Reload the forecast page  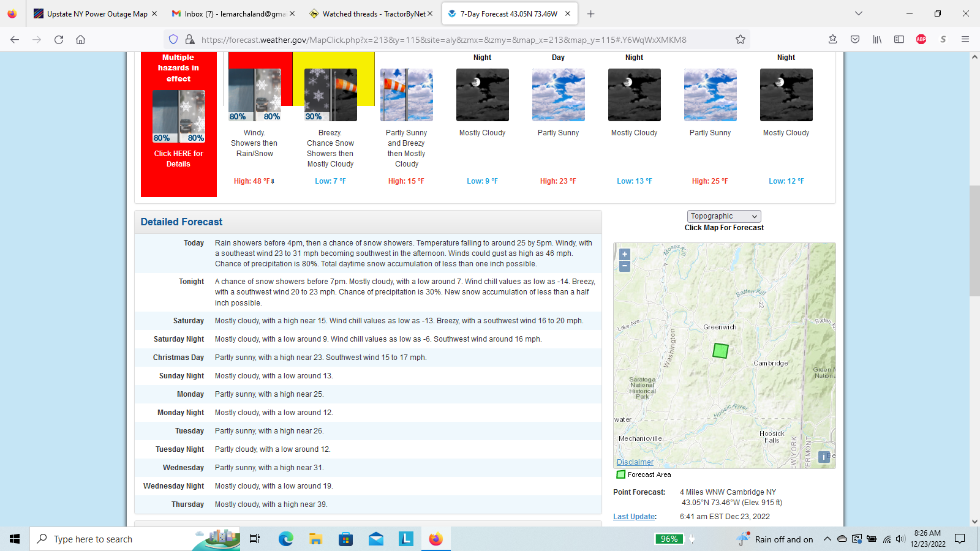pyautogui.click(x=59, y=40)
